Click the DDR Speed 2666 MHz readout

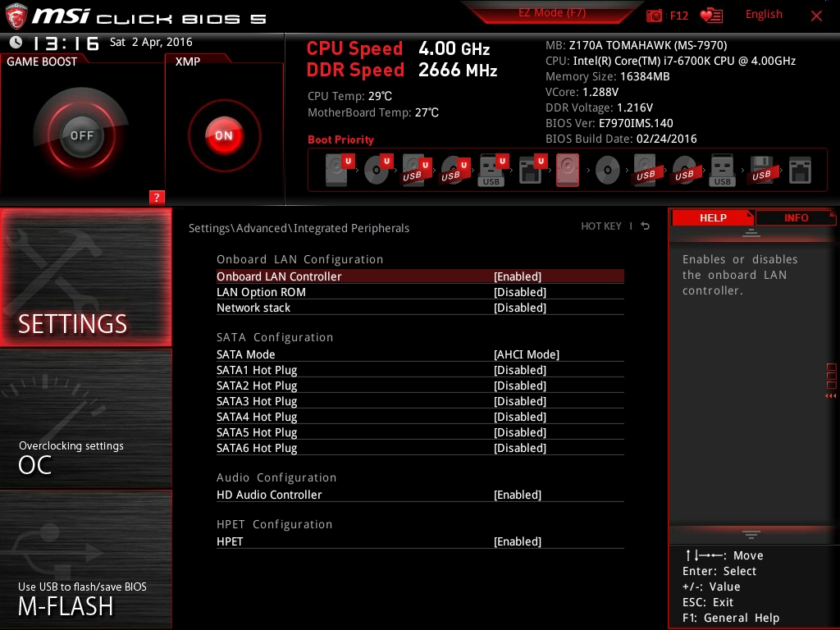pyautogui.click(x=402, y=71)
